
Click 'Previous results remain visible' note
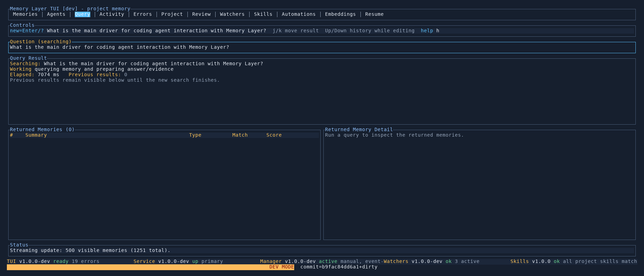point(115,80)
